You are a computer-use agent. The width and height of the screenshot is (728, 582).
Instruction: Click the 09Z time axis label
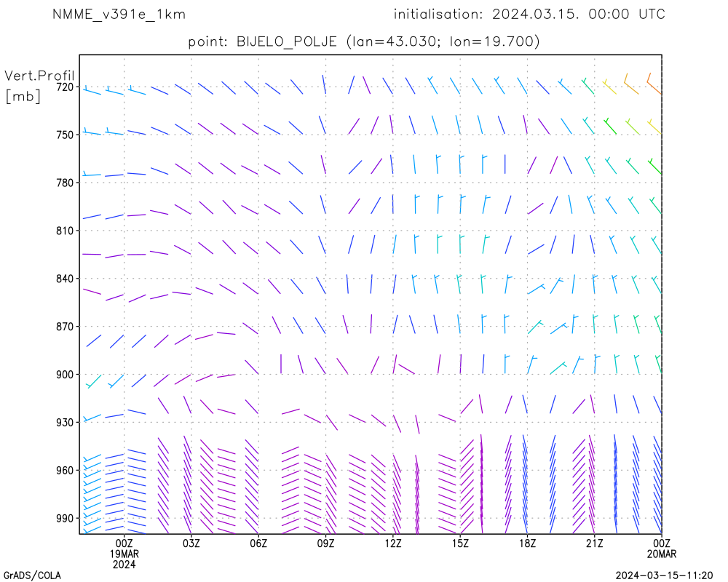pos(325,543)
